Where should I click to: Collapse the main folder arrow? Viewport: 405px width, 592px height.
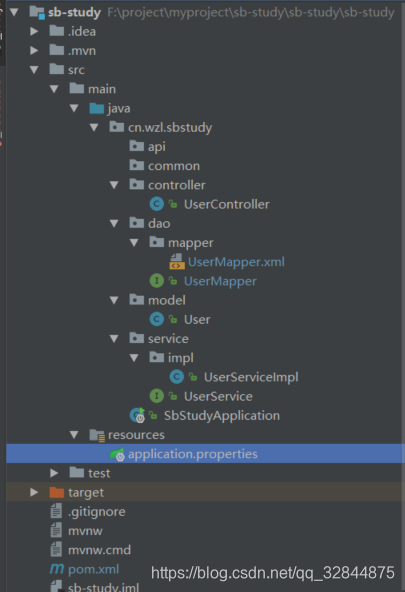point(54,89)
